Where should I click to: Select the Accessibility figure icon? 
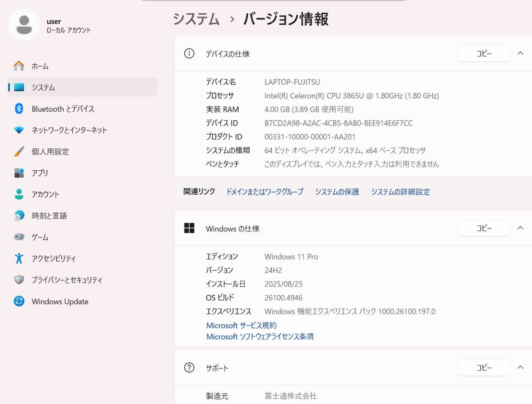(x=19, y=259)
